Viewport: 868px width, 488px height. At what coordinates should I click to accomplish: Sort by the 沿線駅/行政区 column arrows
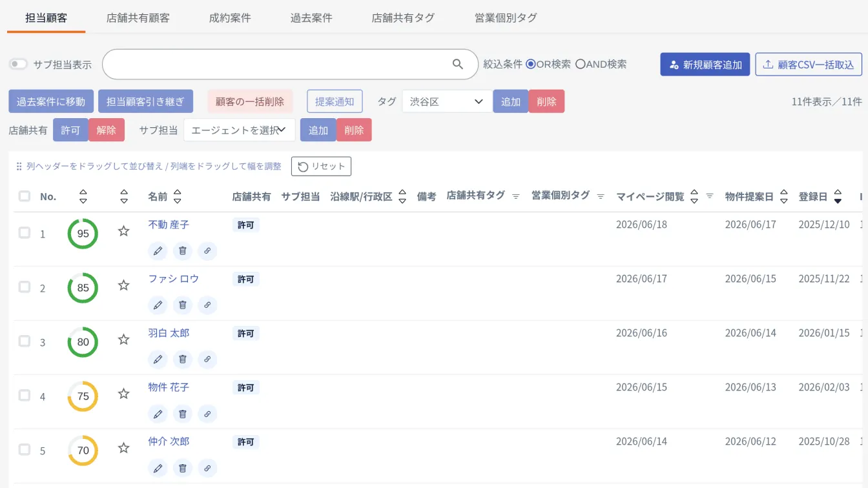coord(402,197)
